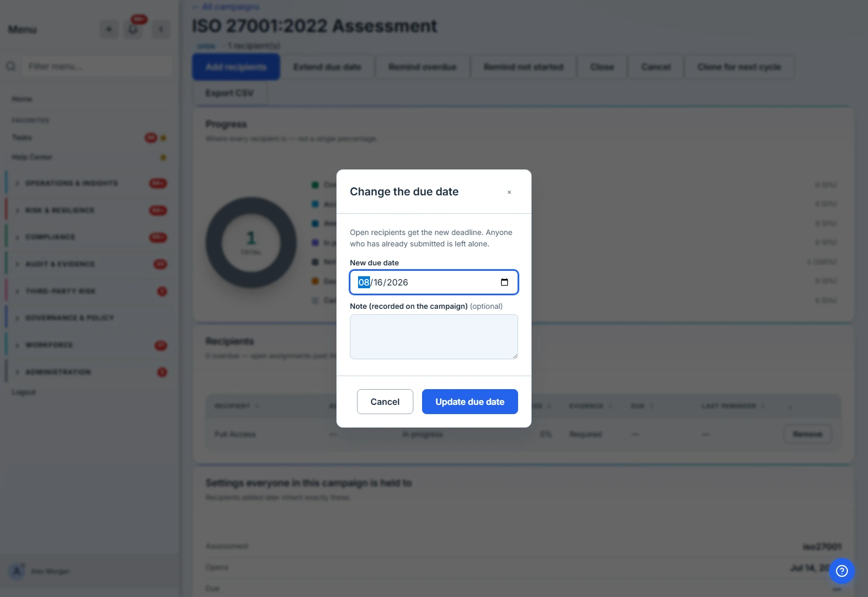Click the plus icon beside Menu
Image resolution: width=868 pixels, height=597 pixels.
(109, 29)
